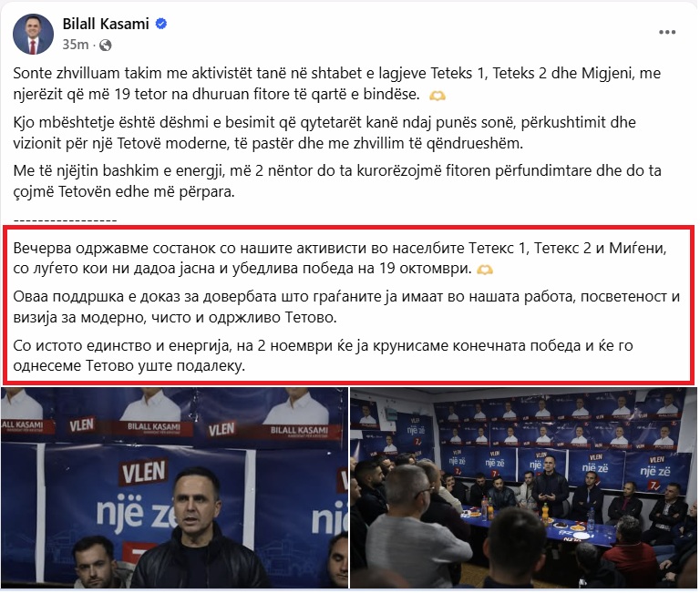Click the 35m post timestamp

click(x=75, y=45)
